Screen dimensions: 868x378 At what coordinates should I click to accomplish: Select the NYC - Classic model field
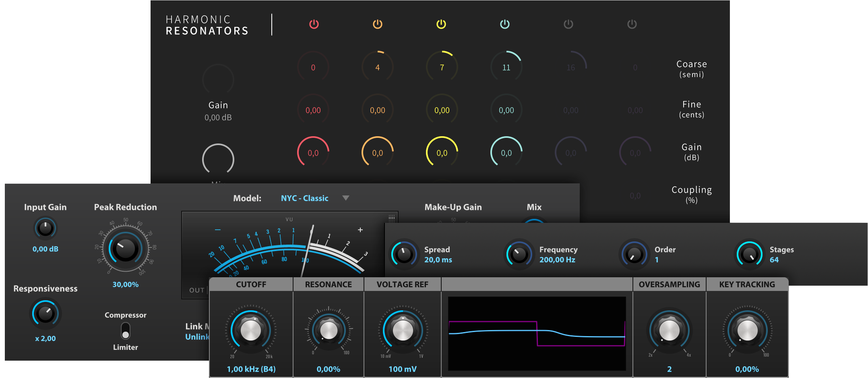click(x=304, y=198)
